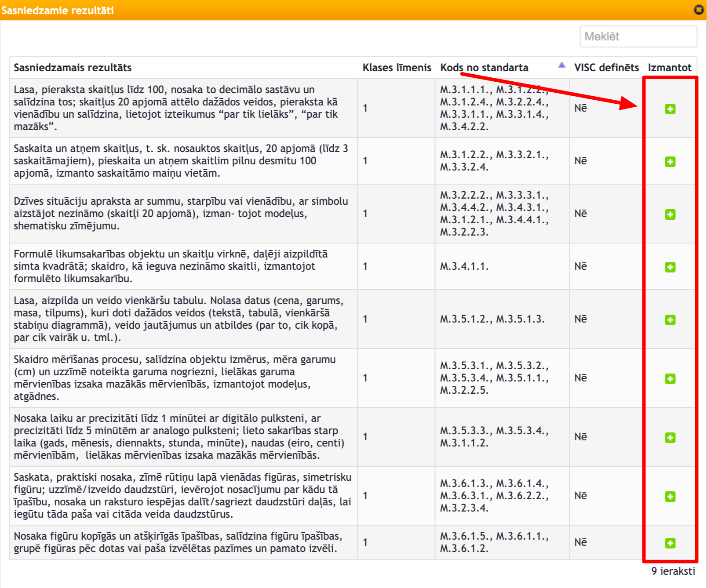Sort by Izmantot column header
707x588 pixels.
(x=670, y=68)
